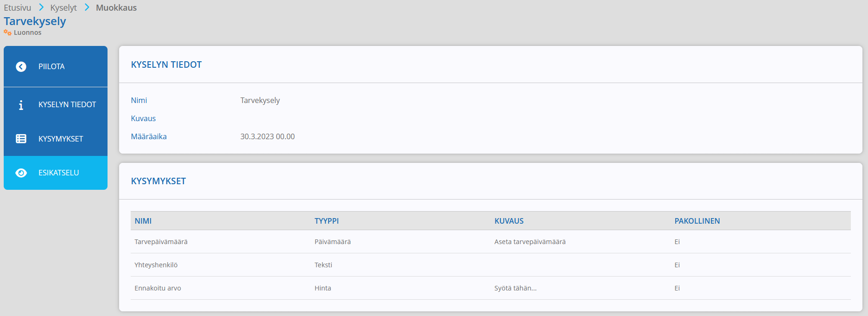
Task: Sort by KUVAUS column header
Action: (x=509, y=221)
